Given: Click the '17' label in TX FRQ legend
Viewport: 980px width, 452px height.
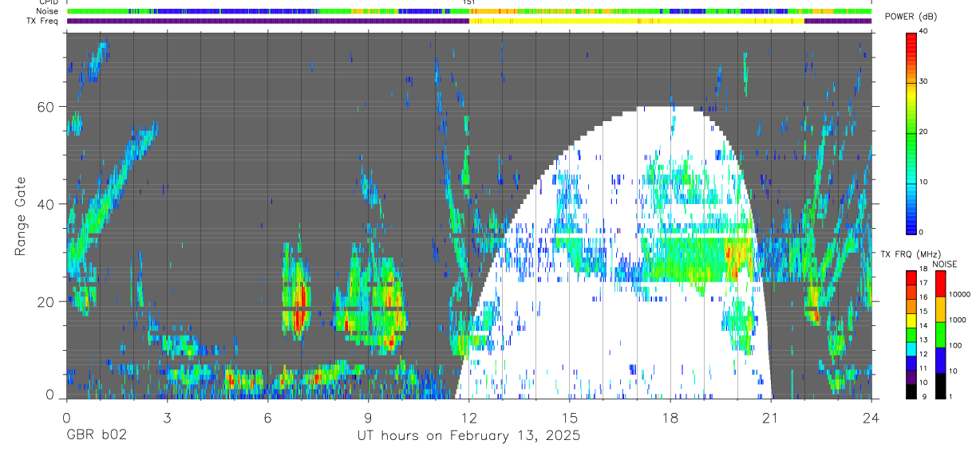Looking at the screenshot, I should (924, 282).
